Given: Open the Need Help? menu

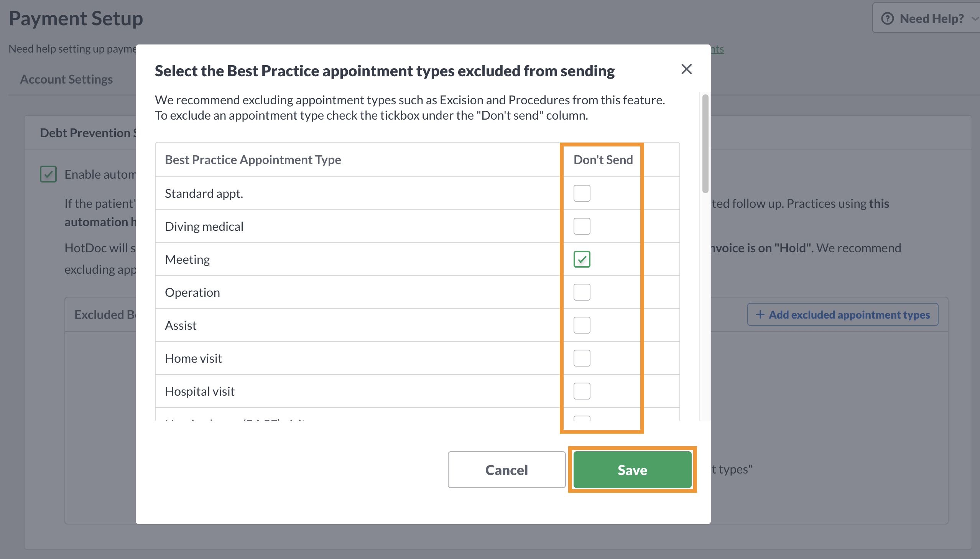Looking at the screenshot, I should (926, 18).
